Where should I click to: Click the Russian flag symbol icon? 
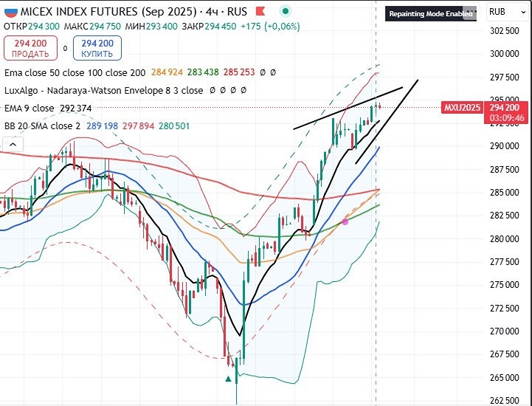[x=10, y=12]
